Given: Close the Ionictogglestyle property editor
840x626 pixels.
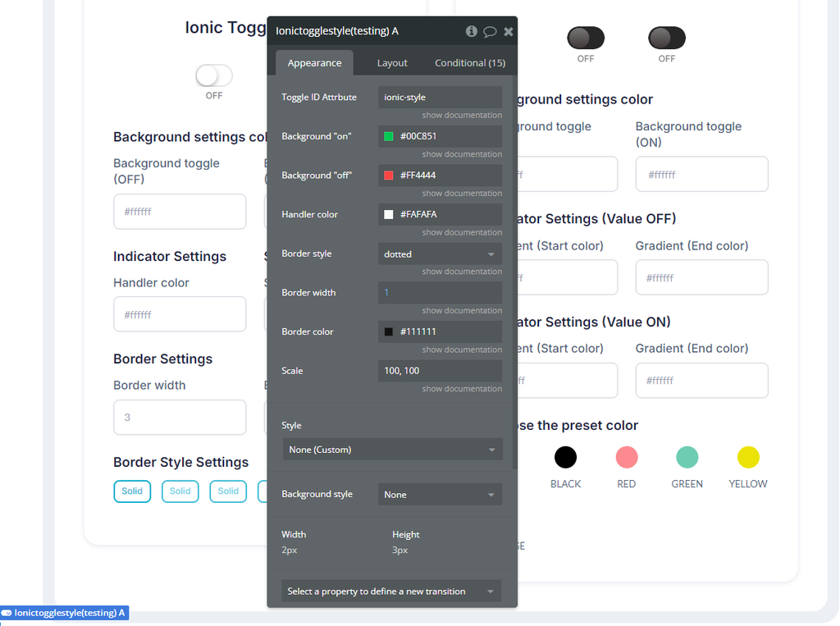Looking at the screenshot, I should tap(508, 31).
